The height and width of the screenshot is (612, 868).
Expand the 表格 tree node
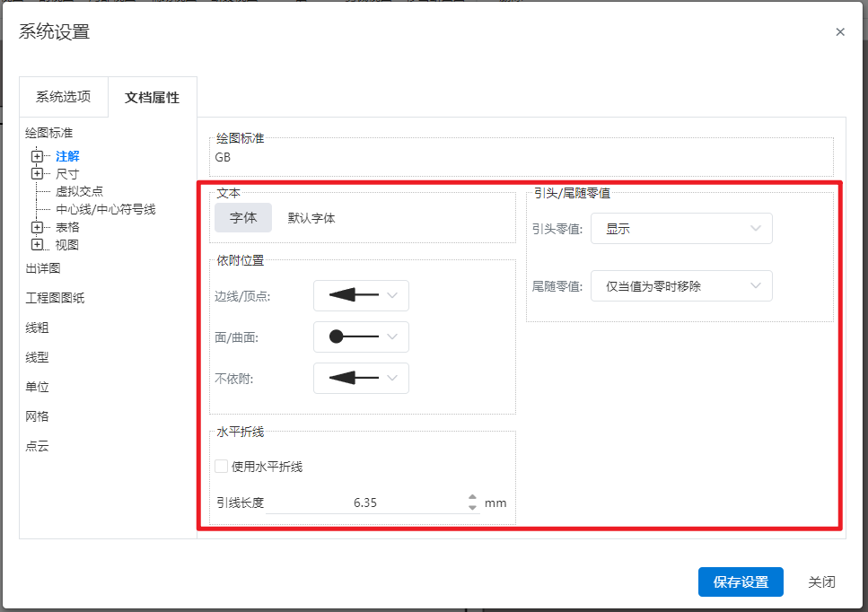coord(37,227)
